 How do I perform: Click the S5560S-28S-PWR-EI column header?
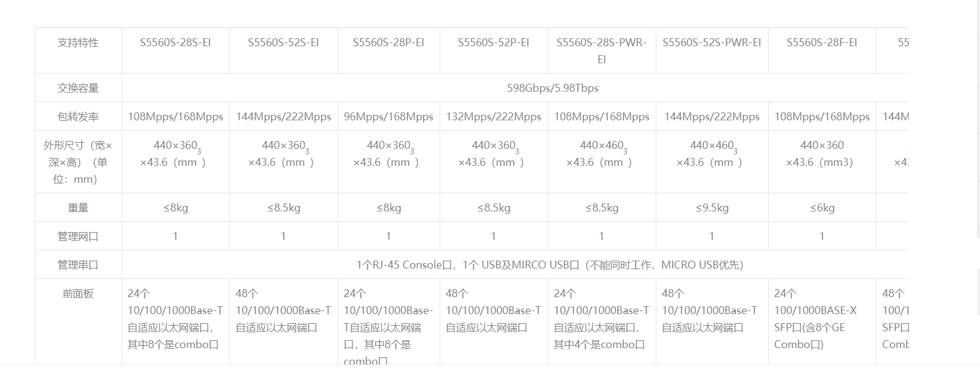602,50
